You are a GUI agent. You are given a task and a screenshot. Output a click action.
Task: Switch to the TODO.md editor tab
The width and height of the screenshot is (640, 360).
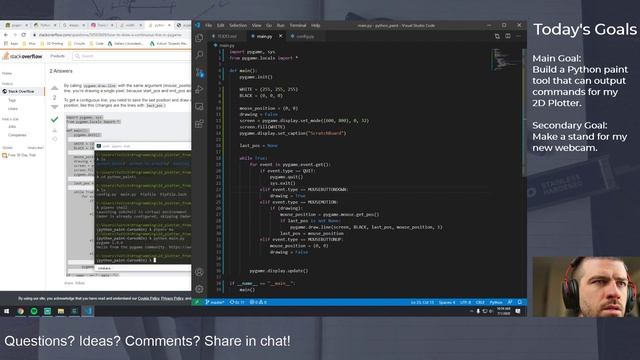click(227, 36)
